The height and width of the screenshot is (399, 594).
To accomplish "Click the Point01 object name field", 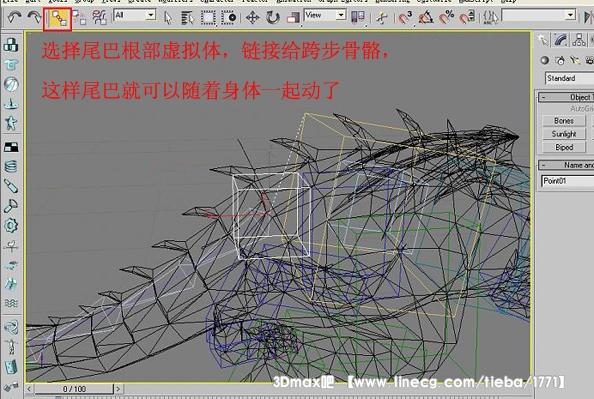I will click(x=567, y=181).
